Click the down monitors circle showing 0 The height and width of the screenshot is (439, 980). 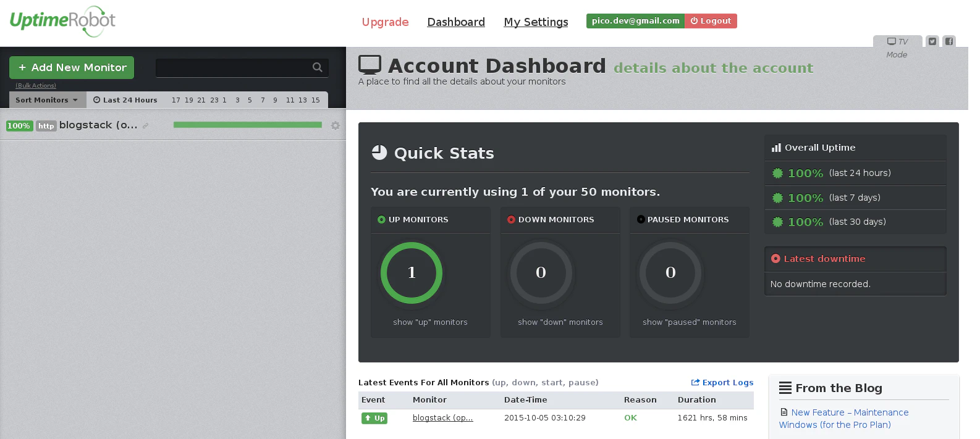541,272
